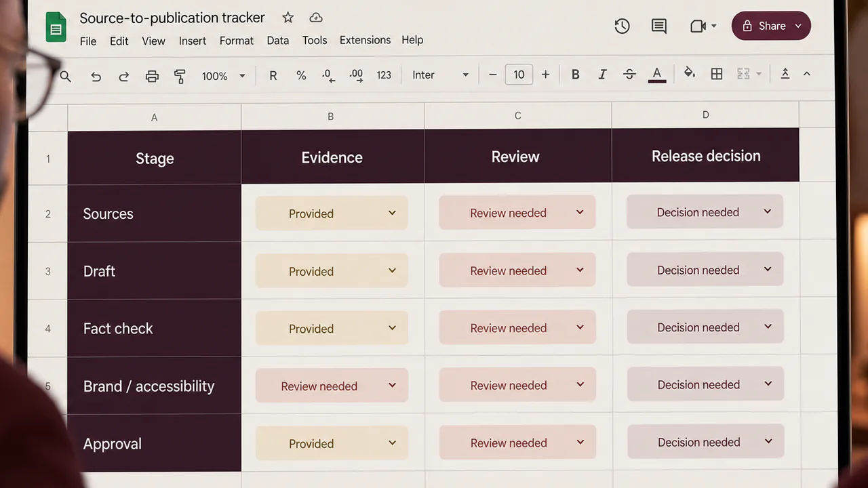Open the Tools menu
The height and width of the screenshot is (488, 868).
pyautogui.click(x=315, y=40)
